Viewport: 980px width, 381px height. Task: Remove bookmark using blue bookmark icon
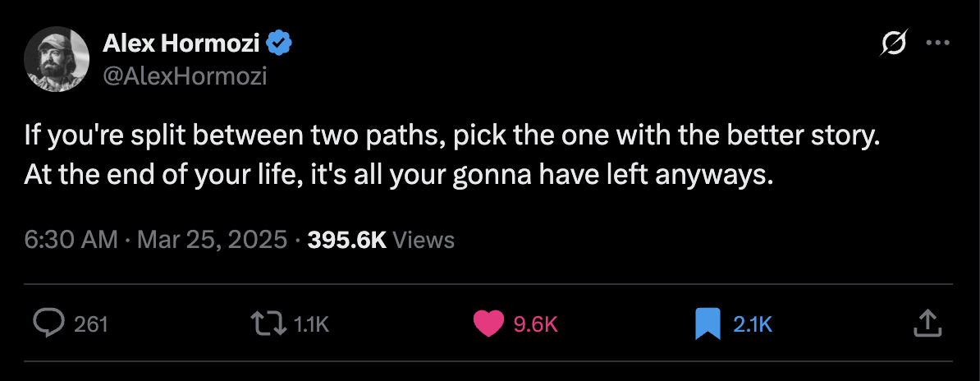click(707, 324)
